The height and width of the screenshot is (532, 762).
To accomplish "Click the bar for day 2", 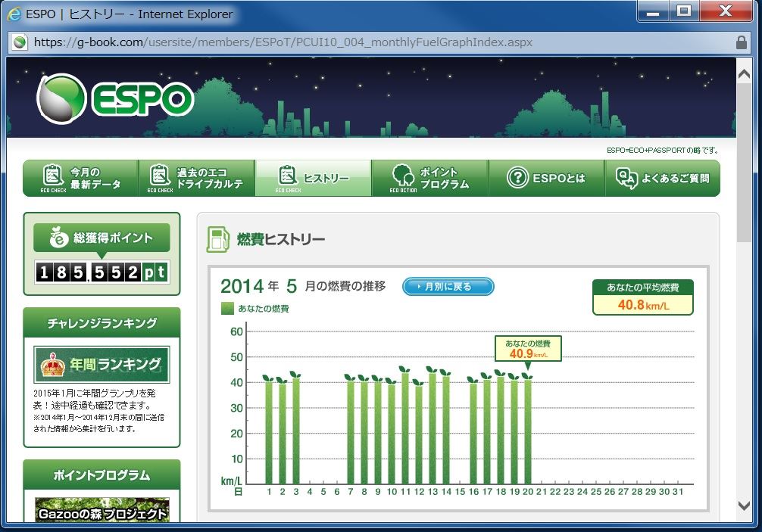I will tap(283, 434).
